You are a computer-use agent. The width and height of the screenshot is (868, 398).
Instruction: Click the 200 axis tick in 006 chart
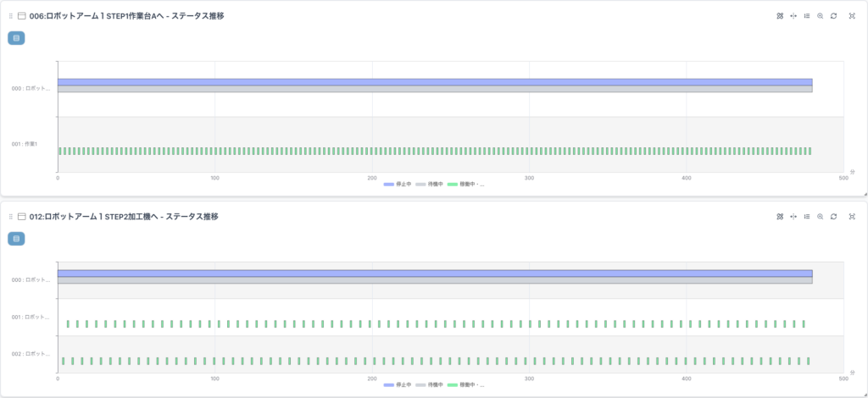[372, 178]
